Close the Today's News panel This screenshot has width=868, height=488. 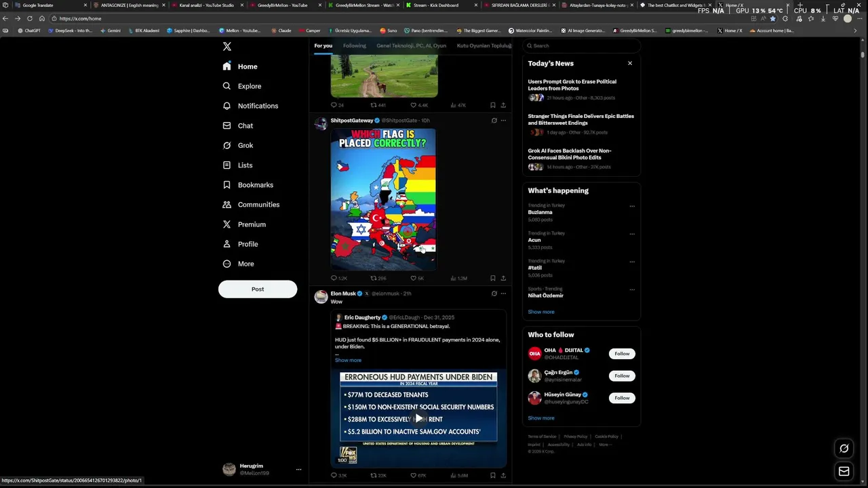629,63
